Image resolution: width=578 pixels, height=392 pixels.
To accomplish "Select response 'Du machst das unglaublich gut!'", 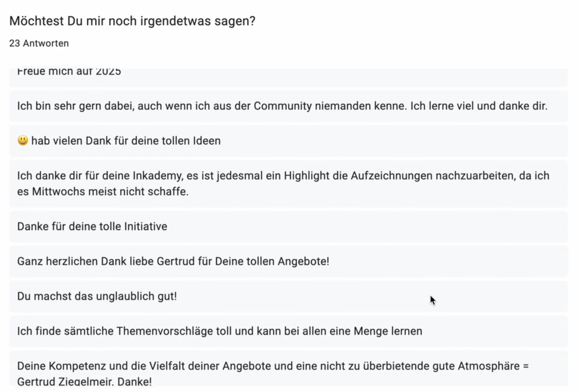I will click(289, 296).
